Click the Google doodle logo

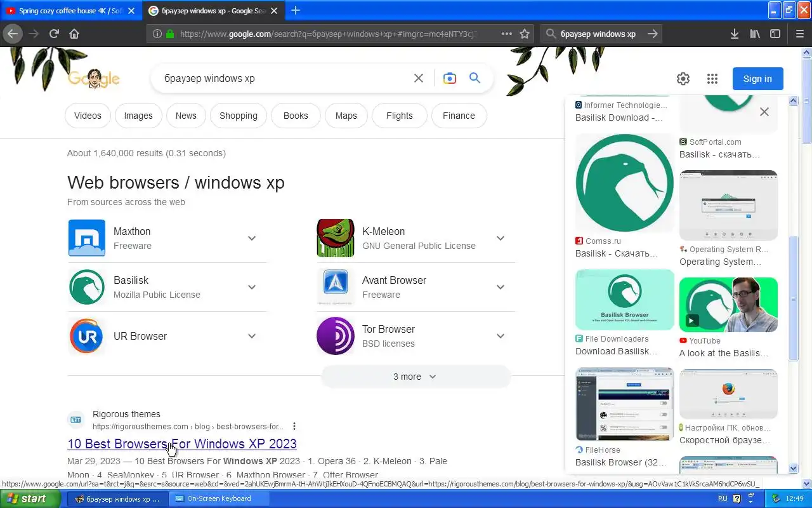click(93, 79)
